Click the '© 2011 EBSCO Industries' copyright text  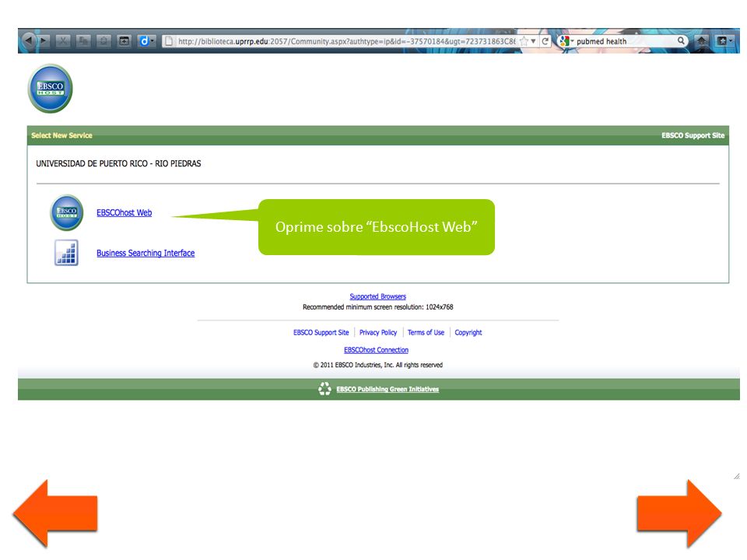pyautogui.click(x=378, y=365)
